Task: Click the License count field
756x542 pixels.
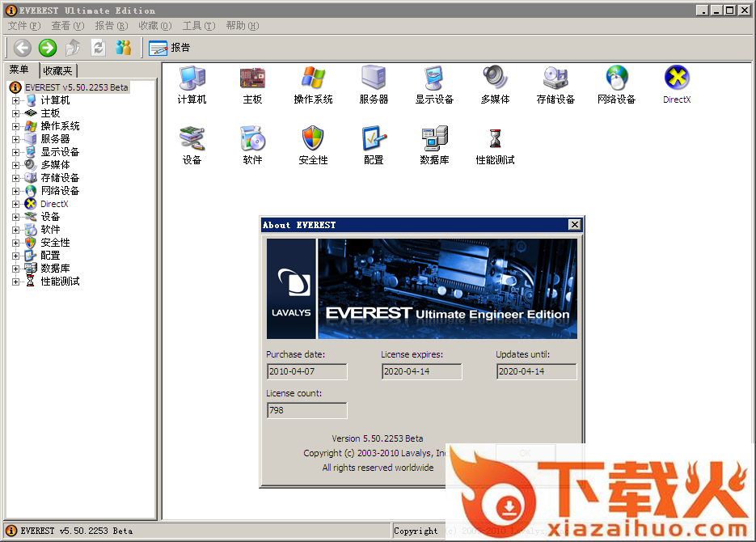Action: point(306,410)
